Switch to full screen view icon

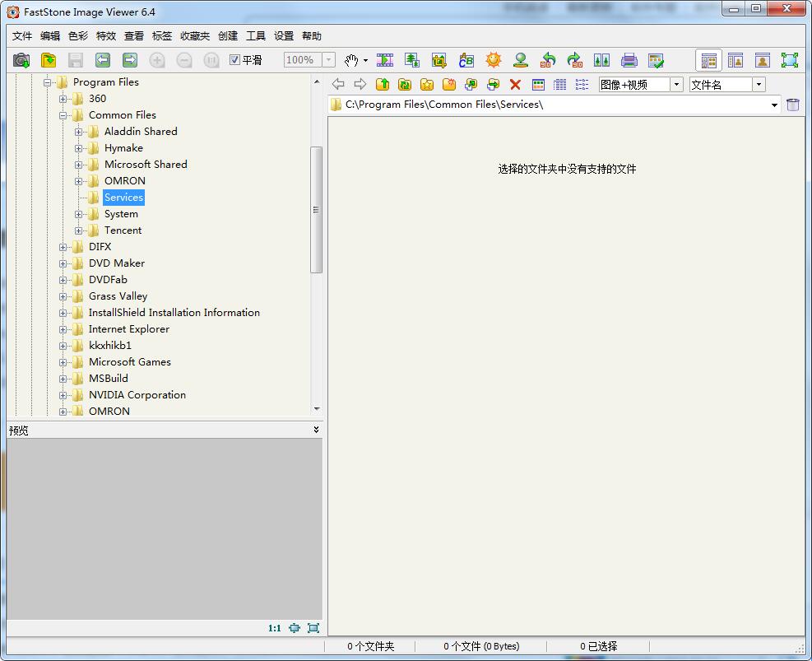789,60
